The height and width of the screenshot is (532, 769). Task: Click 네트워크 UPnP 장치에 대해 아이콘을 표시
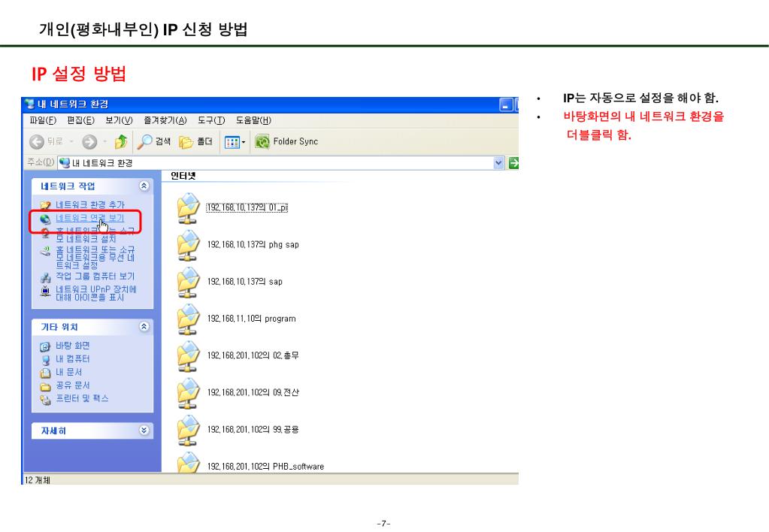click(x=96, y=293)
